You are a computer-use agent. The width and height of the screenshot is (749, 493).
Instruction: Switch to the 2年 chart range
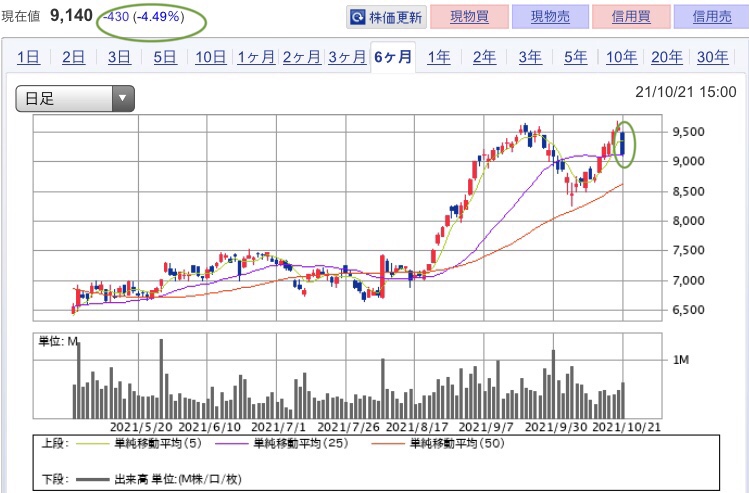click(484, 57)
